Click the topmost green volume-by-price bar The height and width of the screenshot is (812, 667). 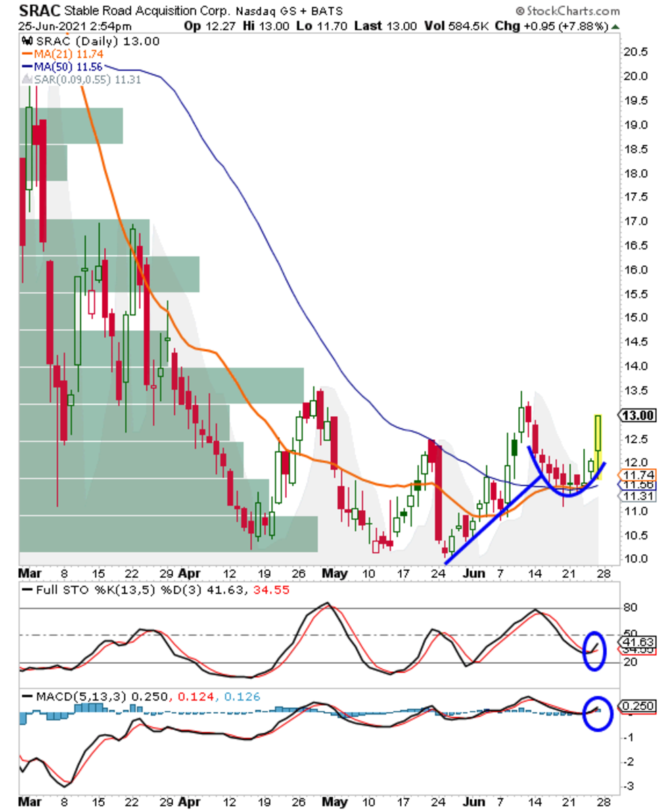[x=71, y=126]
